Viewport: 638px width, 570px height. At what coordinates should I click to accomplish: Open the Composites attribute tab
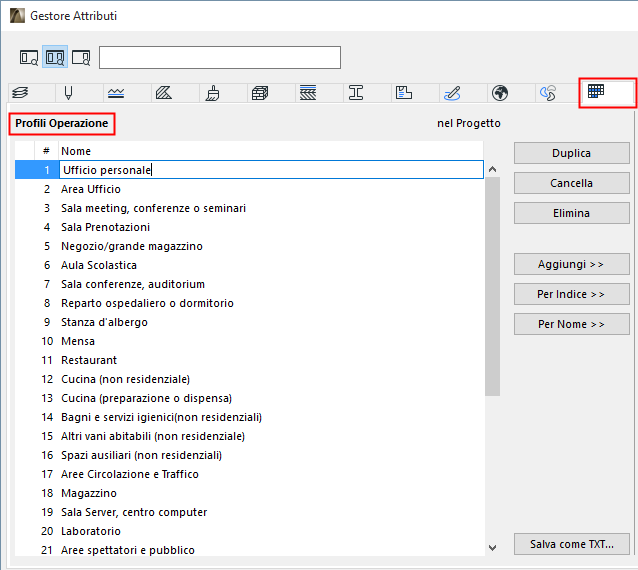(308, 93)
